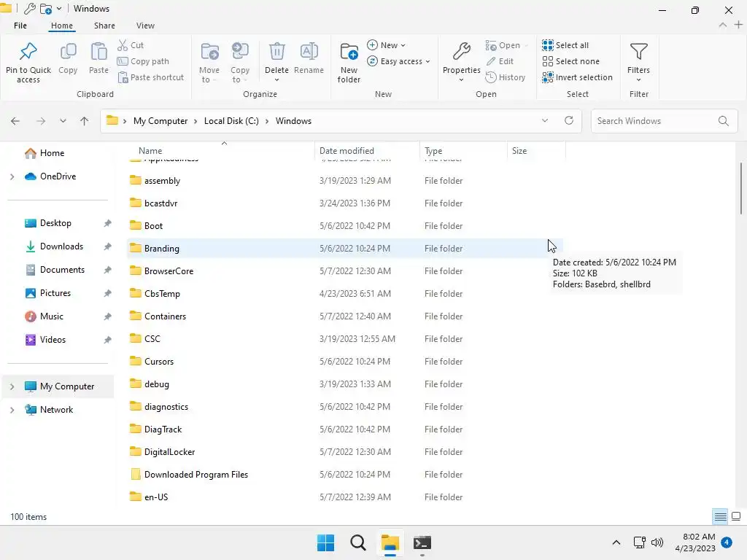The height and width of the screenshot is (560, 747).
Task: Create a New folder
Action: tap(349, 62)
